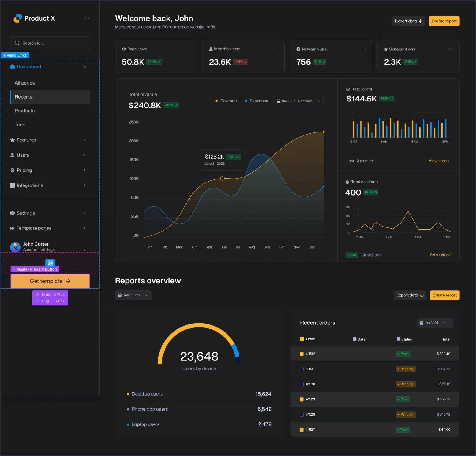This screenshot has height=456, width=476.
Task: Open View report link under Total profit
Action: tap(439, 161)
